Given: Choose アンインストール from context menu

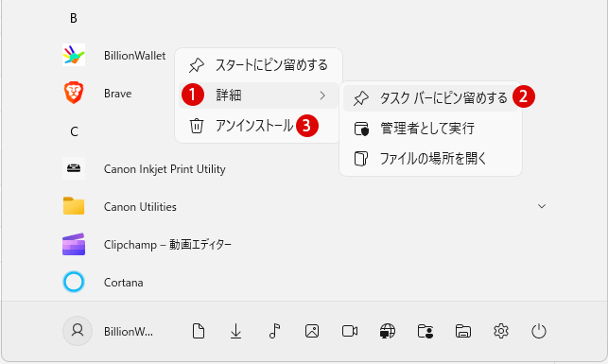Looking at the screenshot, I should tap(258, 126).
